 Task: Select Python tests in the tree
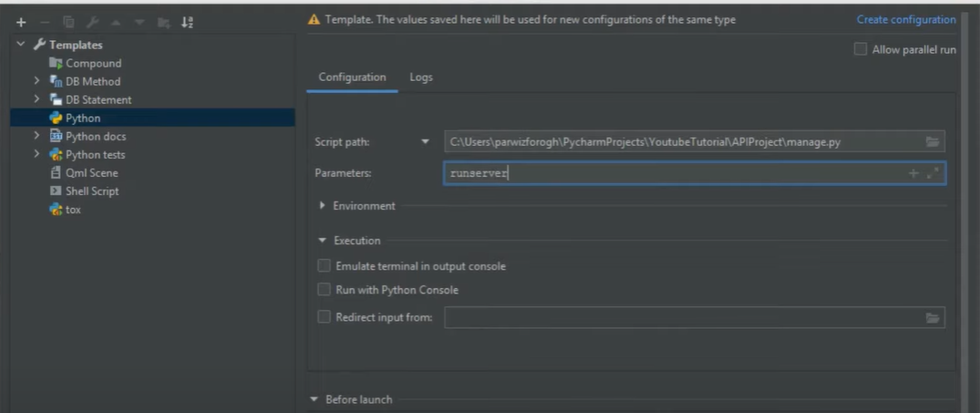pyautogui.click(x=96, y=154)
